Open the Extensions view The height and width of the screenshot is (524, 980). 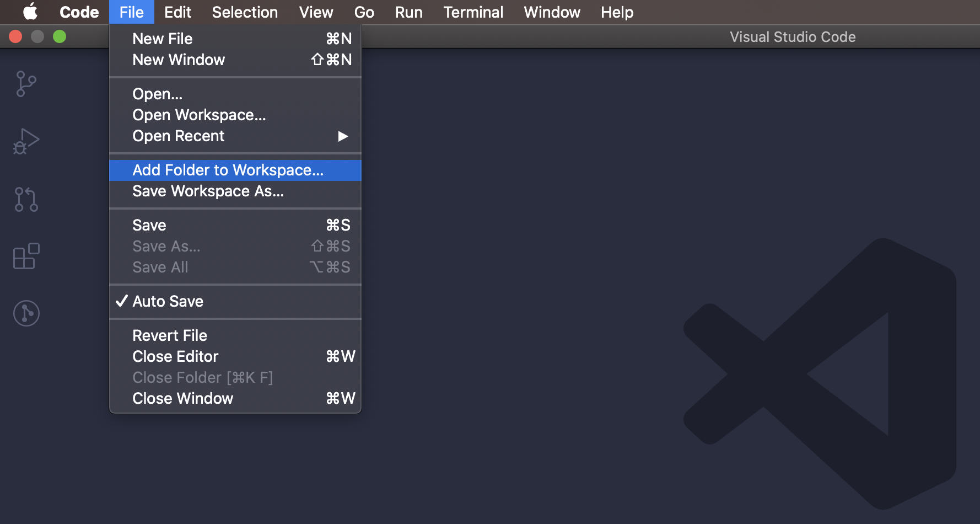(x=26, y=256)
